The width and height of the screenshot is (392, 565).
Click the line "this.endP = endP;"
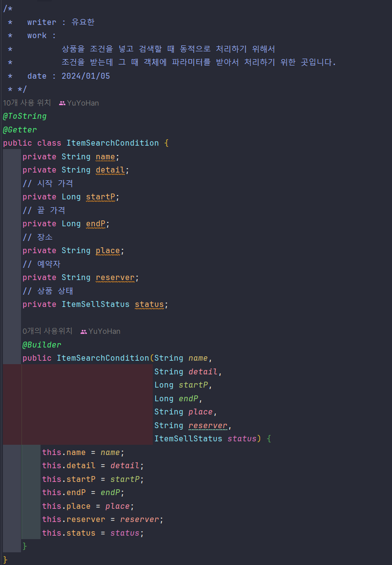(83, 493)
